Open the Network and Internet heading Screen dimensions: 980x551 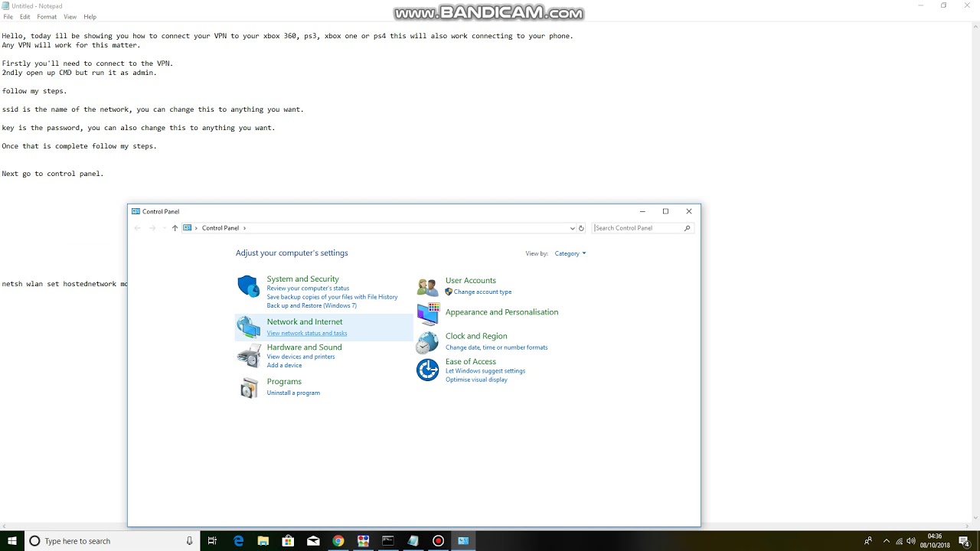coord(305,322)
